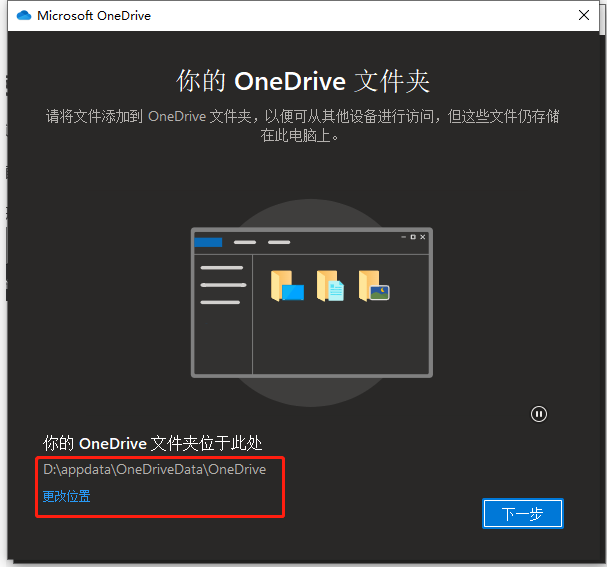
Task: Click the desktop folder icon in the illustration
Action: click(287, 286)
